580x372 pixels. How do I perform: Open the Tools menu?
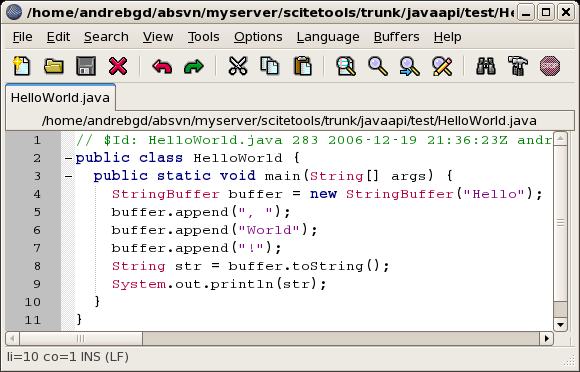click(x=203, y=37)
